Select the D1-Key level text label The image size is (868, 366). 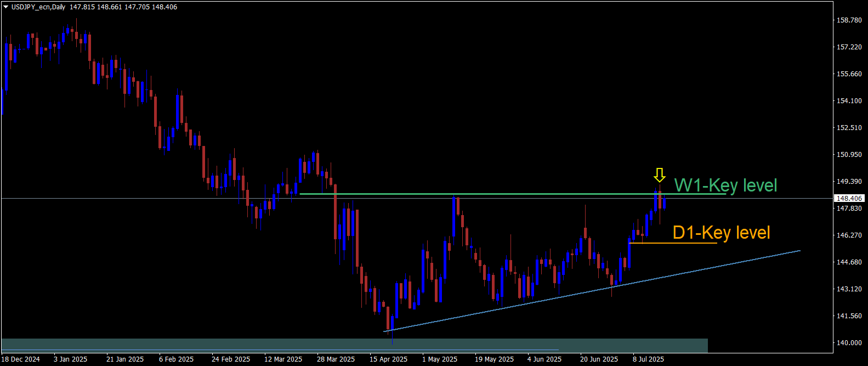(721, 233)
